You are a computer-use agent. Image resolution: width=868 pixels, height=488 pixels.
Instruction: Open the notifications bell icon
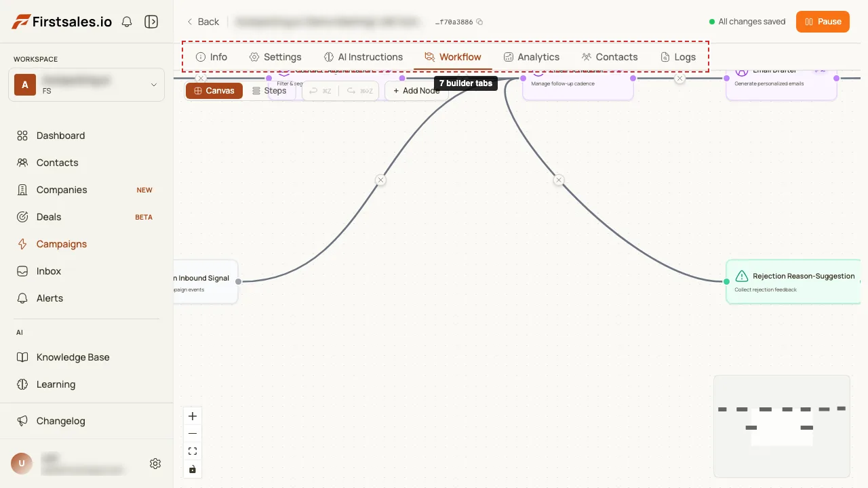[x=127, y=22]
